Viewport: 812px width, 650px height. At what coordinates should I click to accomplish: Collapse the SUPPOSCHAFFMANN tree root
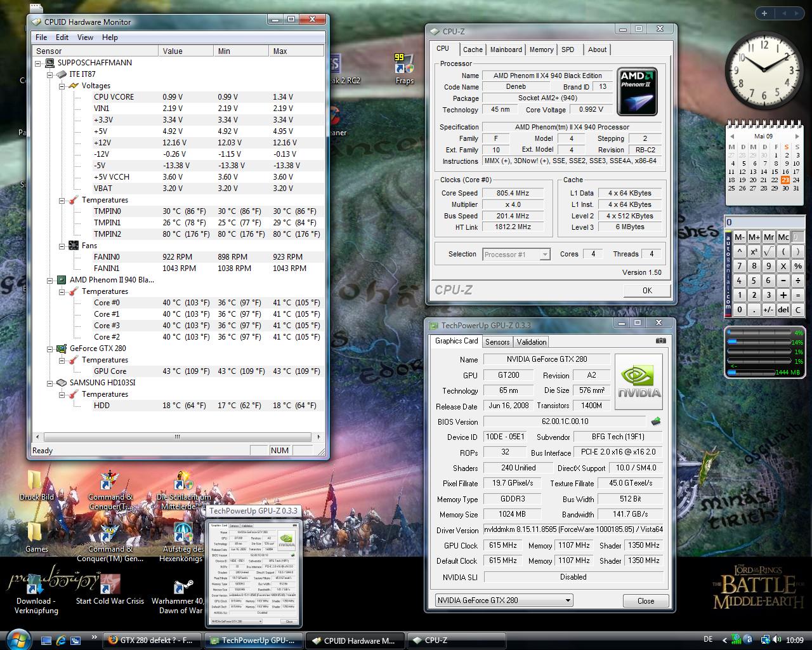click(39, 63)
